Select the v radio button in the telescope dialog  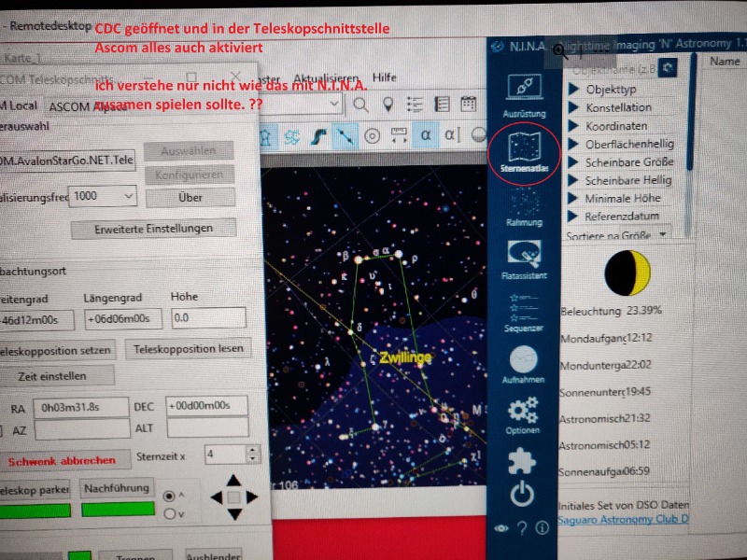point(169,514)
